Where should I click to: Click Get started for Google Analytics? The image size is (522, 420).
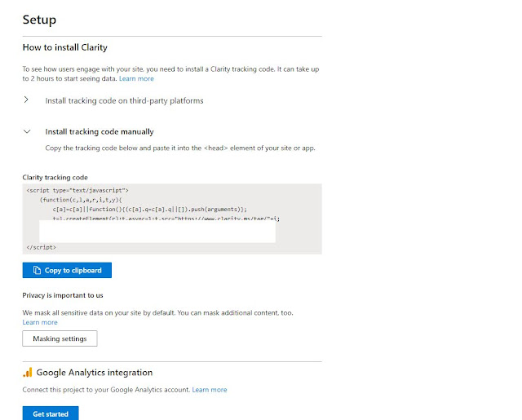(x=51, y=413)
